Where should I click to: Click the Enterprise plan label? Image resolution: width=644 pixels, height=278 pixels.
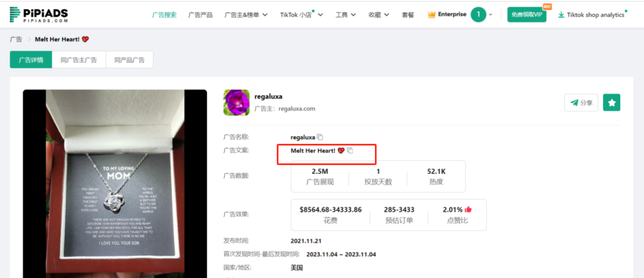point(452,14)
